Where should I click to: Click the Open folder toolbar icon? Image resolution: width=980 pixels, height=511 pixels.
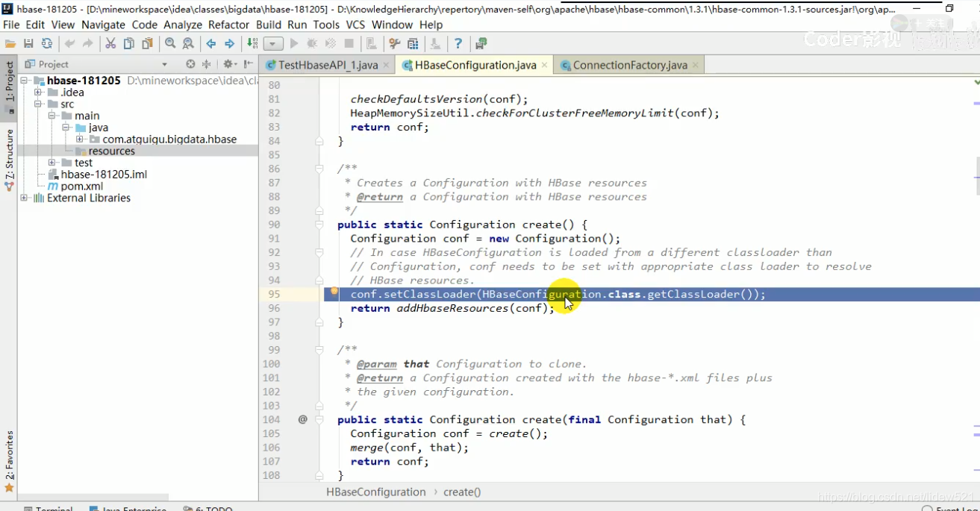point(10,44)
